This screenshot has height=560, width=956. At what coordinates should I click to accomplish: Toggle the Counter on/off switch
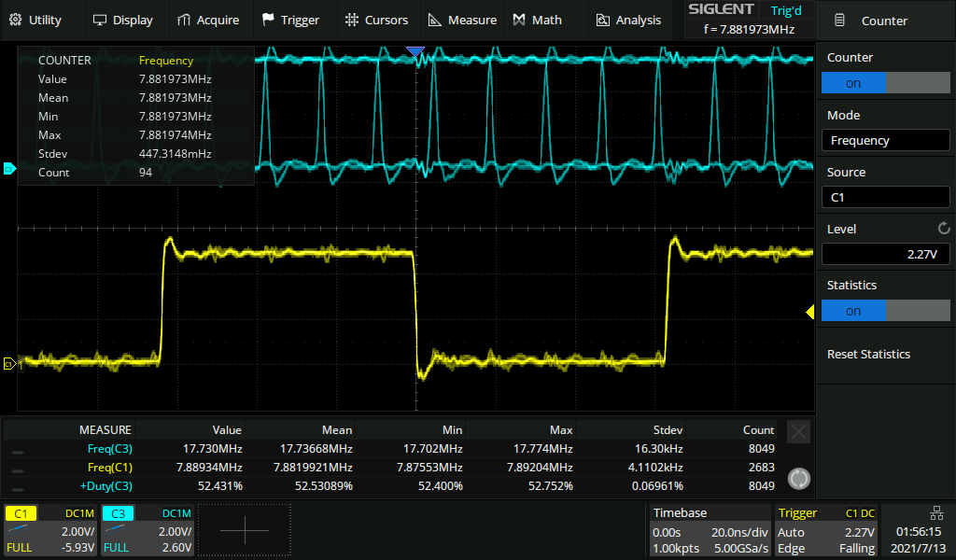pyautogui.click(x=885, y=83)
